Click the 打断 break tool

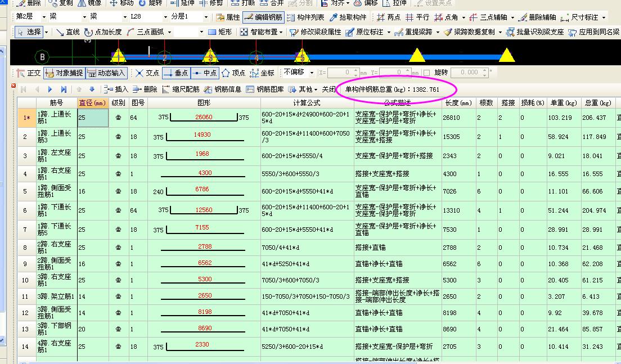click(243, 3)
